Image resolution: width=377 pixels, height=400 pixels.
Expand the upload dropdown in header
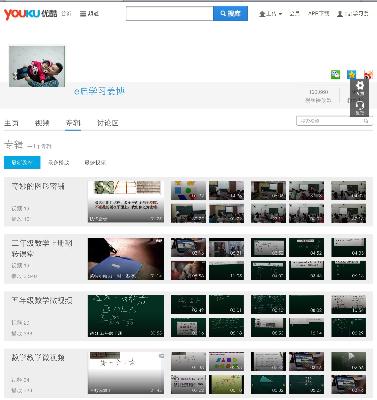tap(271, 14)
